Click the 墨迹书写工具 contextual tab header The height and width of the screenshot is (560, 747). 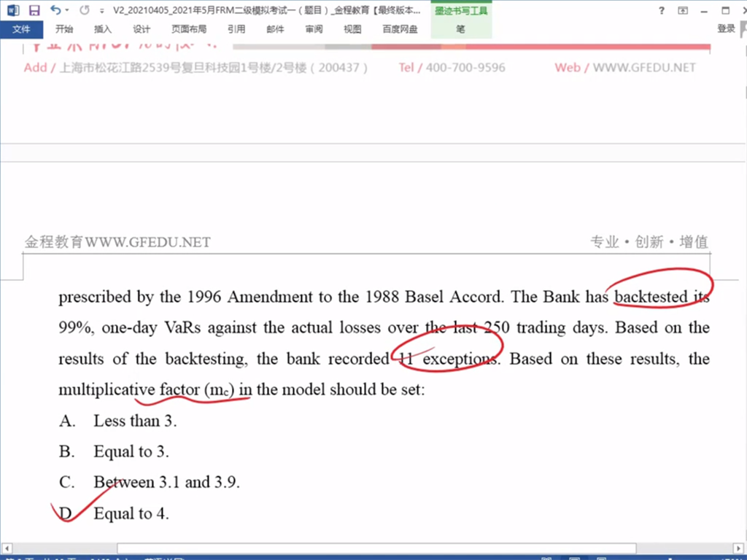461,10
